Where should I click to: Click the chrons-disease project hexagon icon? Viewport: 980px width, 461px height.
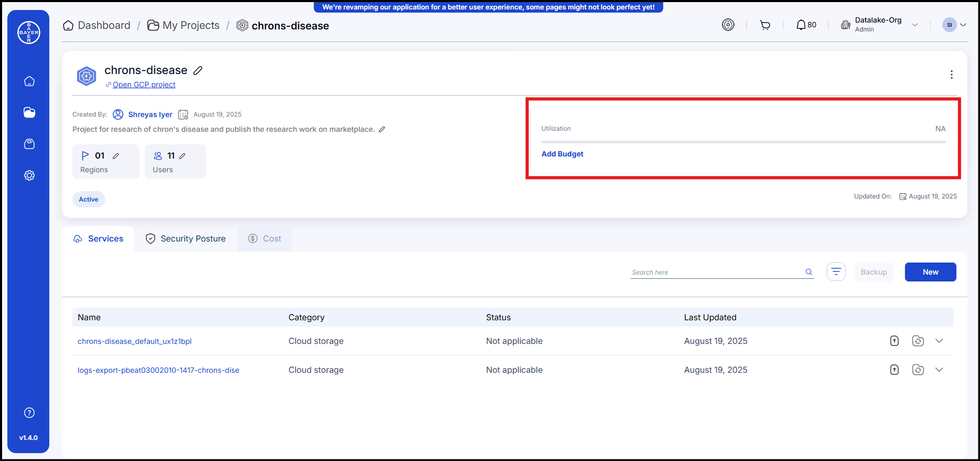[x=87, y=77]
